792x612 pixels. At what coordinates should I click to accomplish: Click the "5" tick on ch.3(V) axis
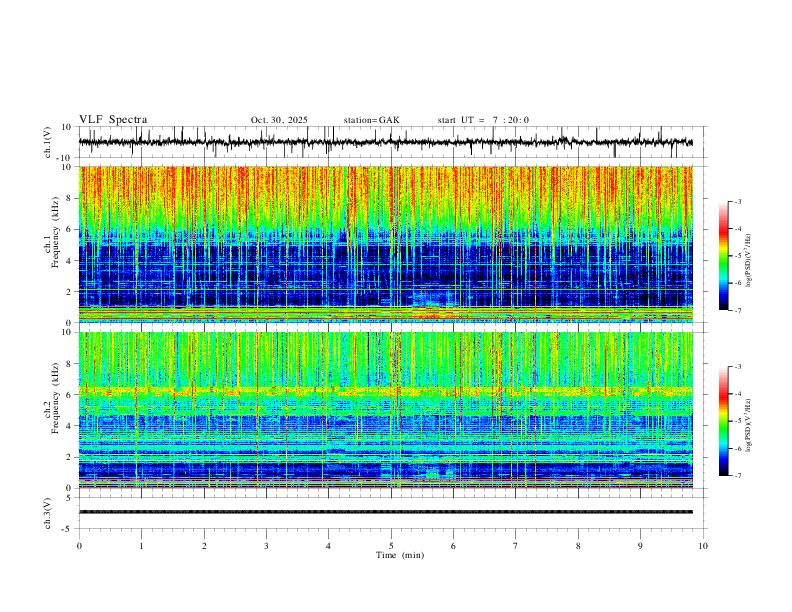point(70,498)
